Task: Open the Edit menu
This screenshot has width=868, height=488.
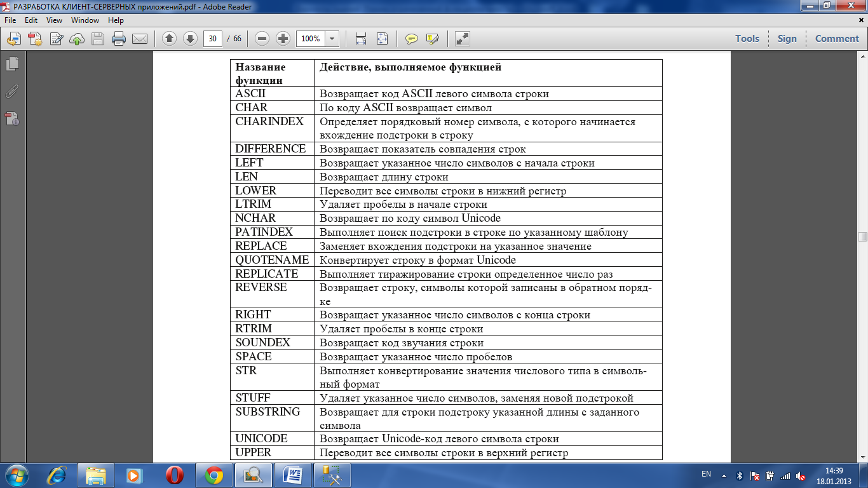Action: coord(31,20)
